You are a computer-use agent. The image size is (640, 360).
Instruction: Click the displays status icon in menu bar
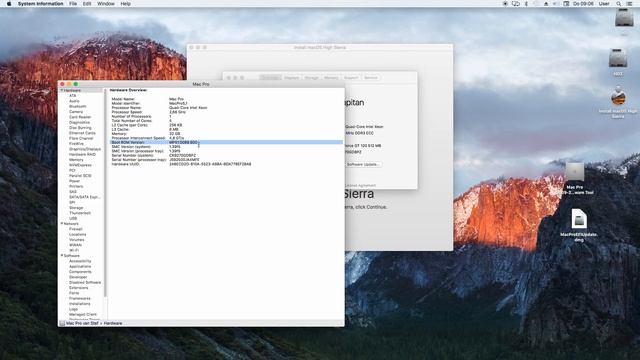(516, 4)
